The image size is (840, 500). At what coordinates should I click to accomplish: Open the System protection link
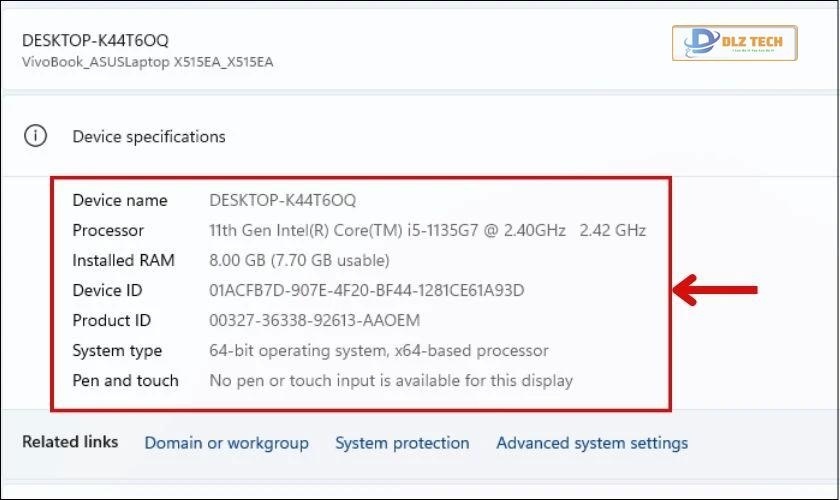tap(402, 442)
